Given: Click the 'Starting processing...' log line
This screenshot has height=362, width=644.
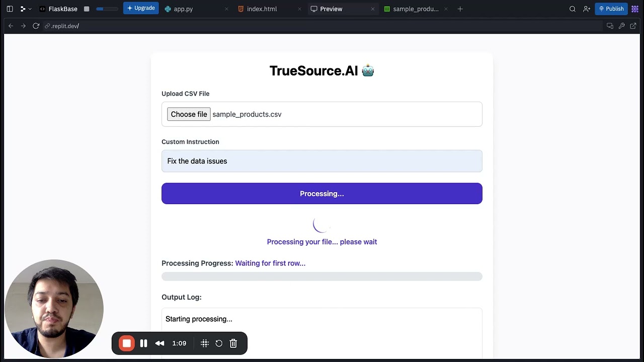Looking at the screenshot, I should (199, 319).
